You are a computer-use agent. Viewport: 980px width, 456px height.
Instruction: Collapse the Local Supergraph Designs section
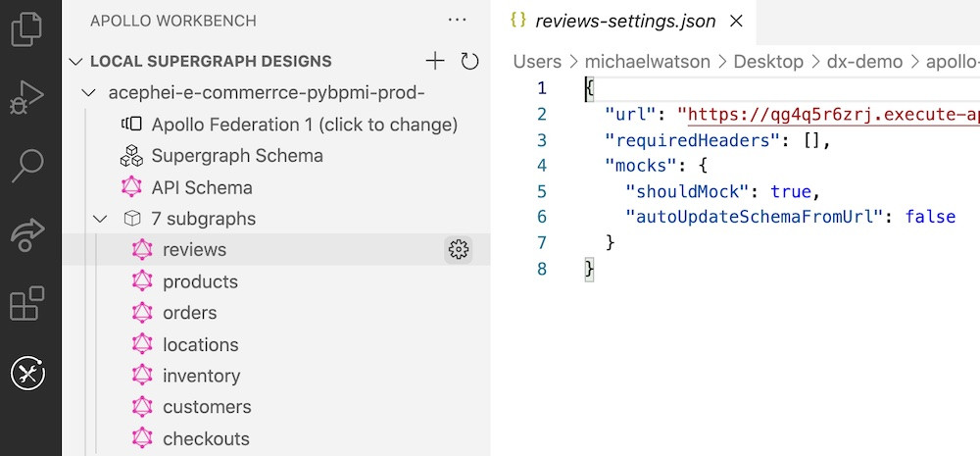pyautogui.click(x=75, y=62)
